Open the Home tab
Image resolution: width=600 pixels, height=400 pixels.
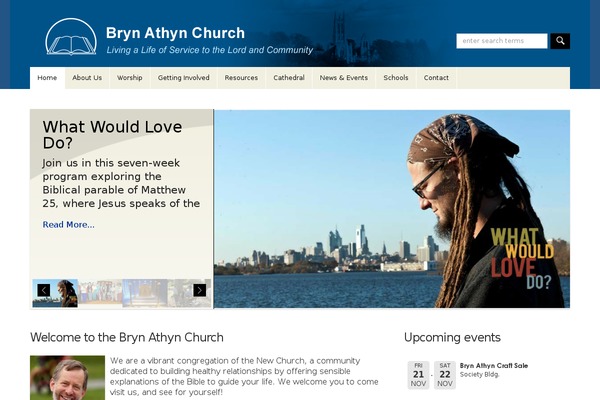(x=47, y=78)
